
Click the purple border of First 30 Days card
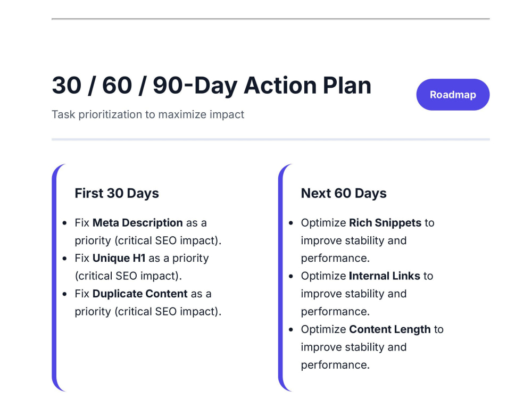click(54, 278)
